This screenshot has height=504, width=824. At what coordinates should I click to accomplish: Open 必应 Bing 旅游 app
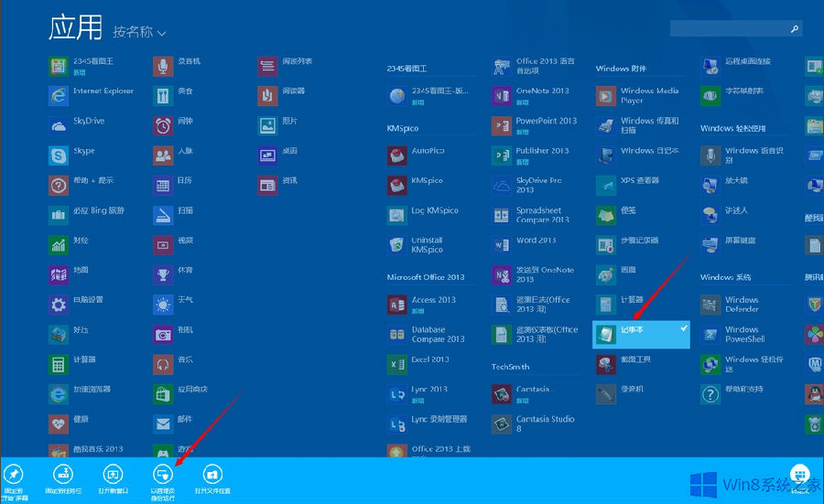(x=87, y=215)
